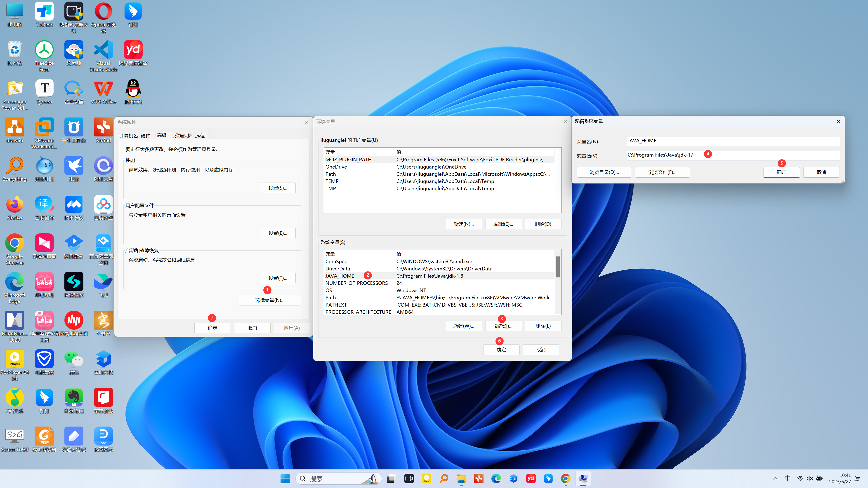
Task: Click 删除(D) for user variables
Action: [x=543, y=224]
